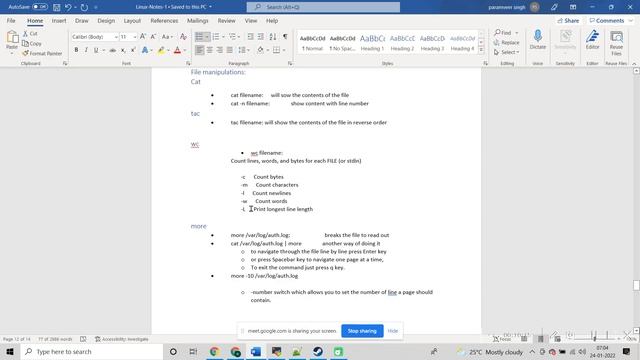Viewport: 640px width, 360px height.
Task: Switch to the Review tab
Action: (226, 20)
